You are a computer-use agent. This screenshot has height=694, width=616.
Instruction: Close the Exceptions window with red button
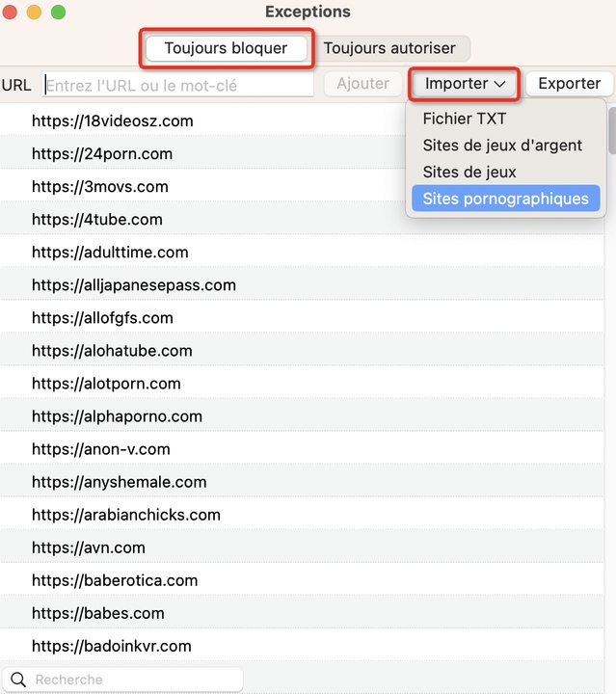click(10, 12)
